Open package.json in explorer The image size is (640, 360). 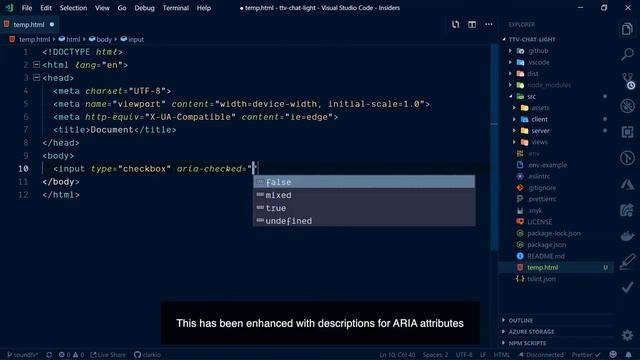pos(546,245)
